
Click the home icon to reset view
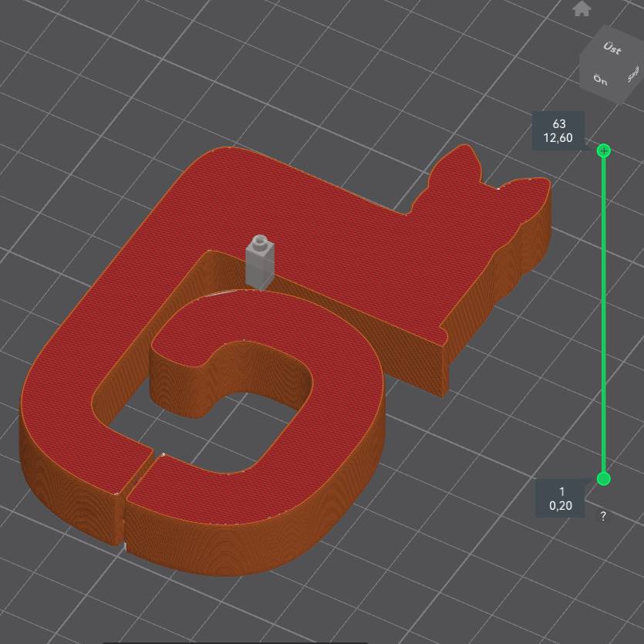coord(582,8)
